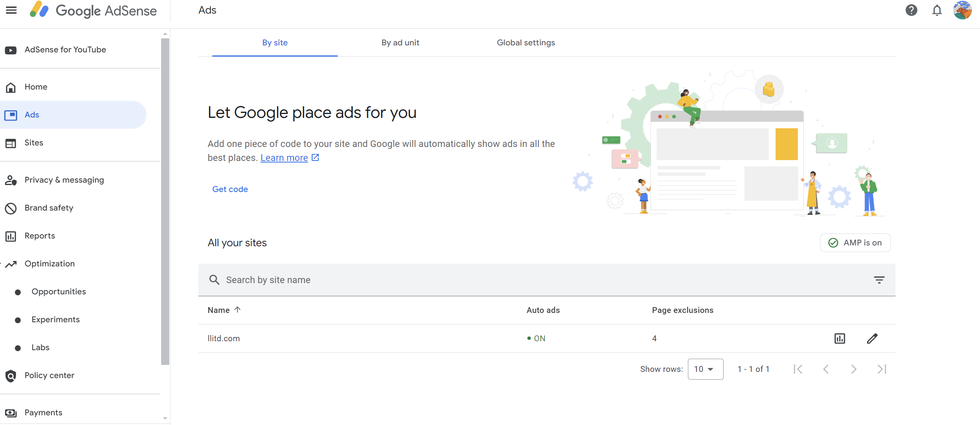Switch to the Global settings tab

coord(526,43)
